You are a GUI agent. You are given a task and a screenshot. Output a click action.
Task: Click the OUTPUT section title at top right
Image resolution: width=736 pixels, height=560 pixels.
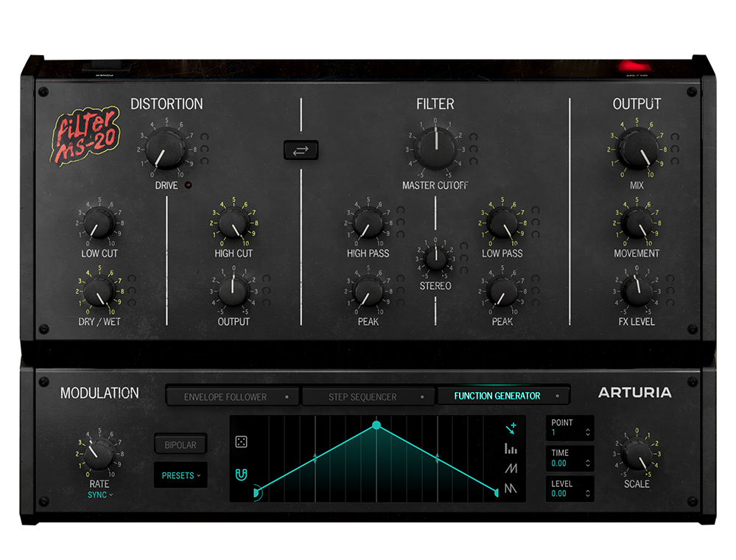[637, 104]
